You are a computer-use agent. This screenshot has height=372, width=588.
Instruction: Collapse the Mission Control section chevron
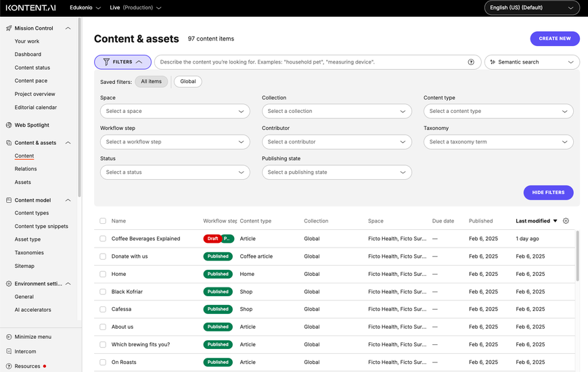[x=68, y=28]
